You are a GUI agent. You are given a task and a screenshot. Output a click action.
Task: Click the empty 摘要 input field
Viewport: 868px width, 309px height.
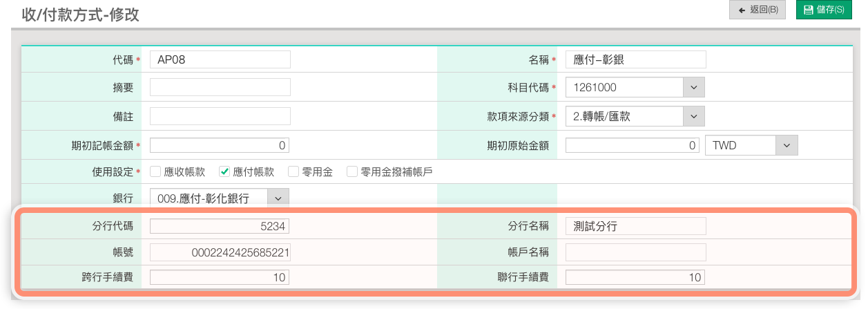click(x=220, y=87)
